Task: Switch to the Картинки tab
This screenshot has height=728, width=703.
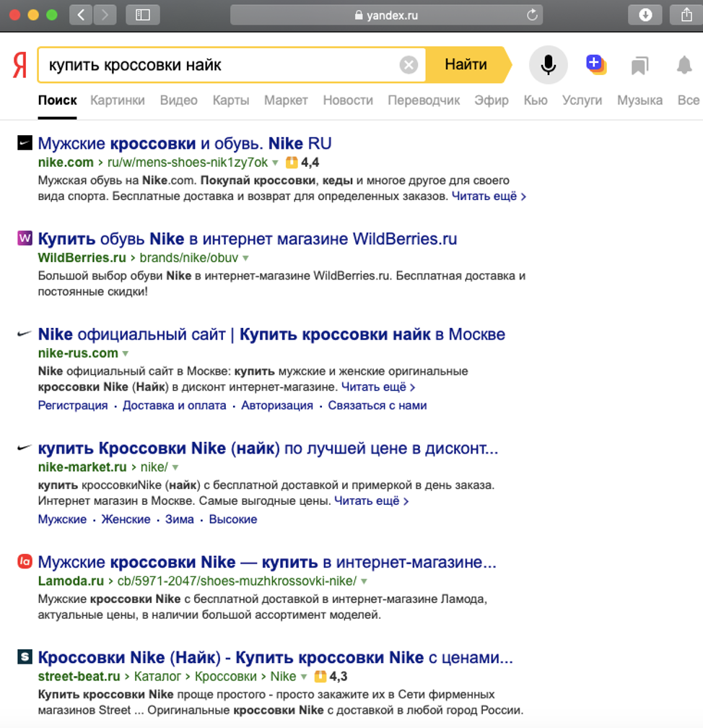Action: click(x=118, y=100)
